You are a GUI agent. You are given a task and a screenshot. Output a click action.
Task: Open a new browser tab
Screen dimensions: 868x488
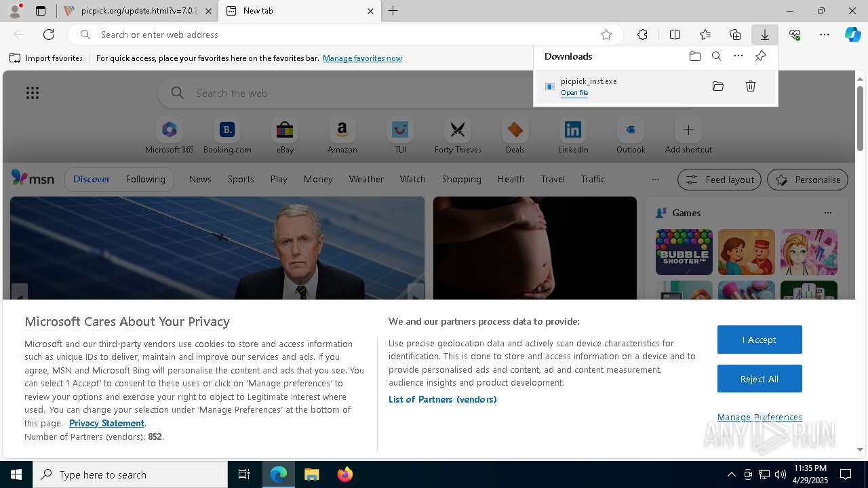[393, 11]
